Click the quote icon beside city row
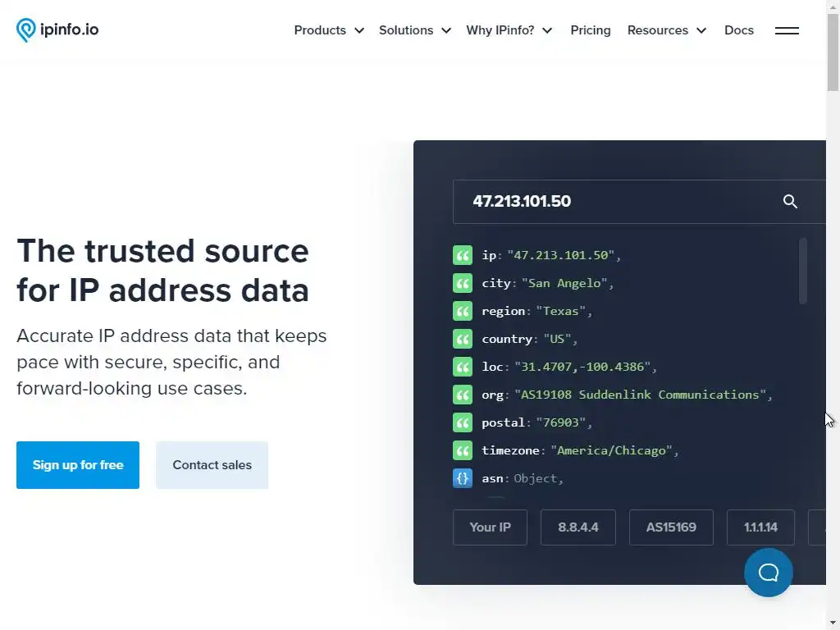840x630 pixels. [x=463, y=283]
